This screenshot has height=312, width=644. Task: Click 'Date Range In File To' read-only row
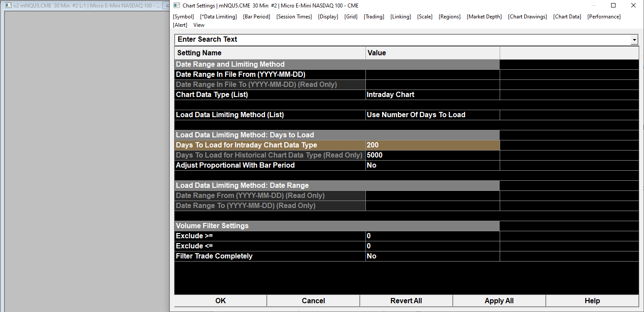click(270, 85)
